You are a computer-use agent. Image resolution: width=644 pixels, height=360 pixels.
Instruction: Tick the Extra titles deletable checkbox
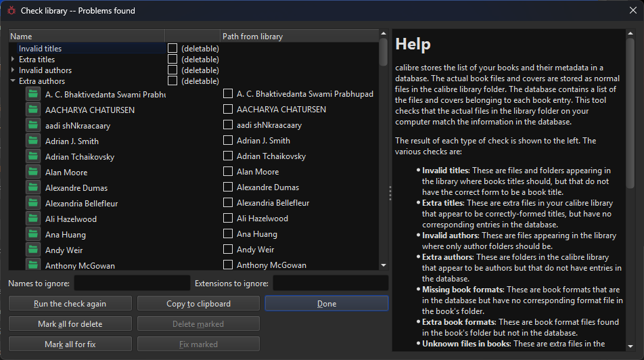tap(172, 59)
